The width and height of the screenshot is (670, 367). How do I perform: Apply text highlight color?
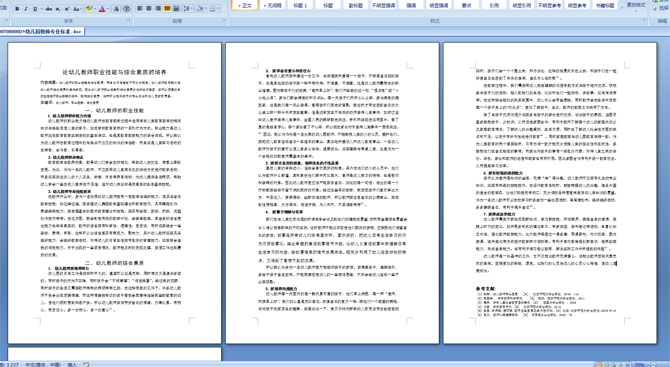tap(88, 9)
